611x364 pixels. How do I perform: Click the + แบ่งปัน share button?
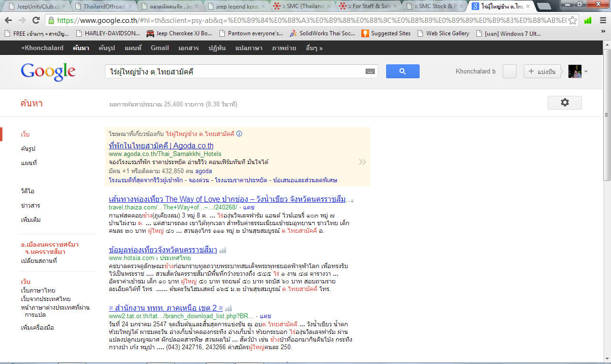(x=542, y=72)
